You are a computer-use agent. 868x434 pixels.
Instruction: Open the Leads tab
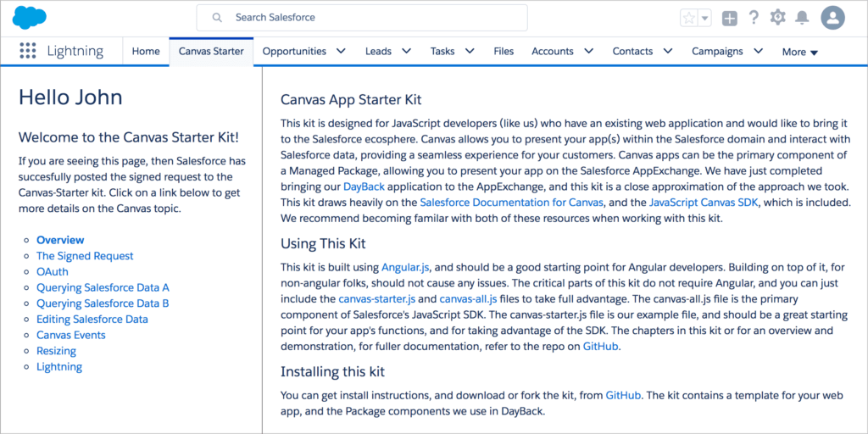[378, 52]
